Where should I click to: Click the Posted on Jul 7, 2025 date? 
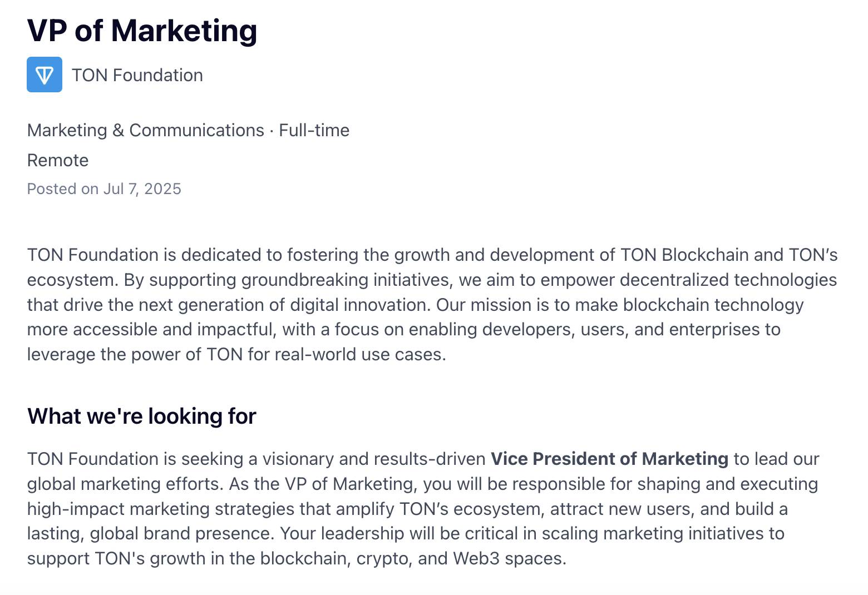pyautogui.click(x=104, y=189)
